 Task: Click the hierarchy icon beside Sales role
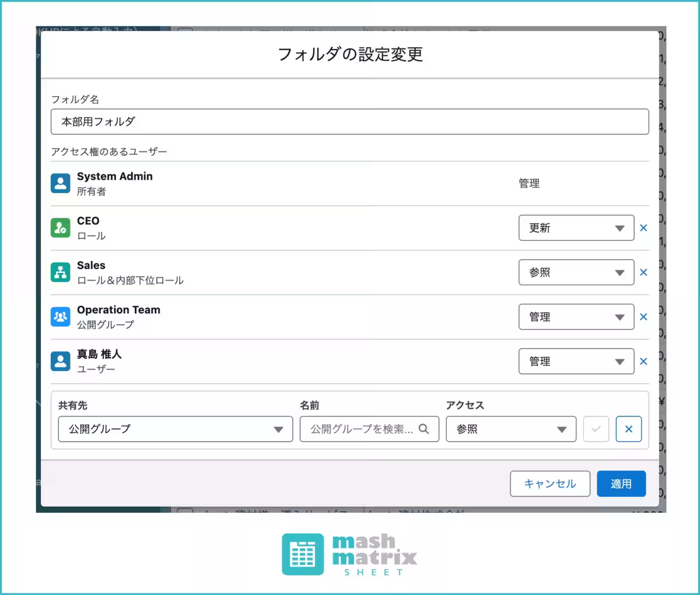(x=60, y=272)
